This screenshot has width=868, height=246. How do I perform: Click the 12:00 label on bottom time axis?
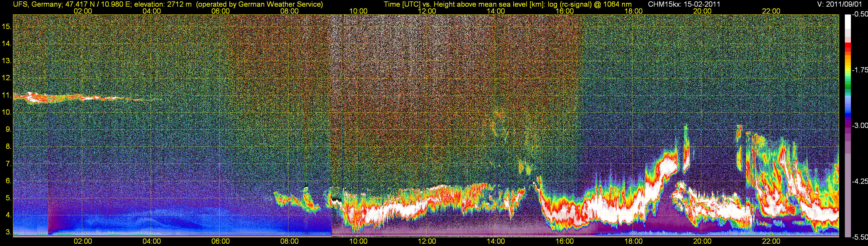[427, 241]
